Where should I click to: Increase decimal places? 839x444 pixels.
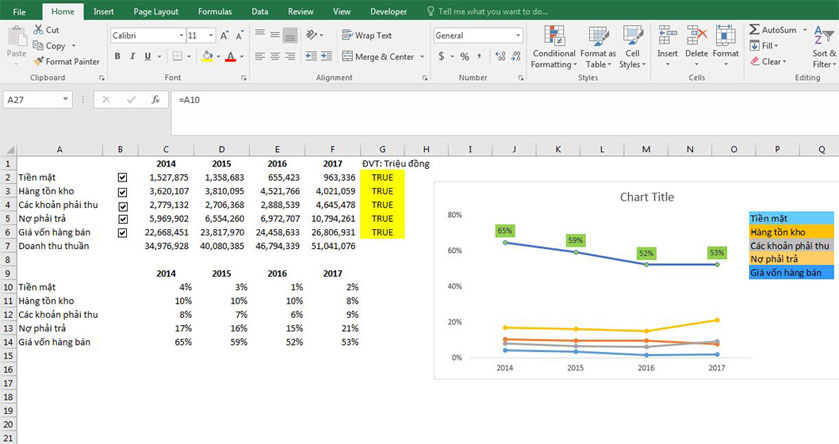[501, 56]
